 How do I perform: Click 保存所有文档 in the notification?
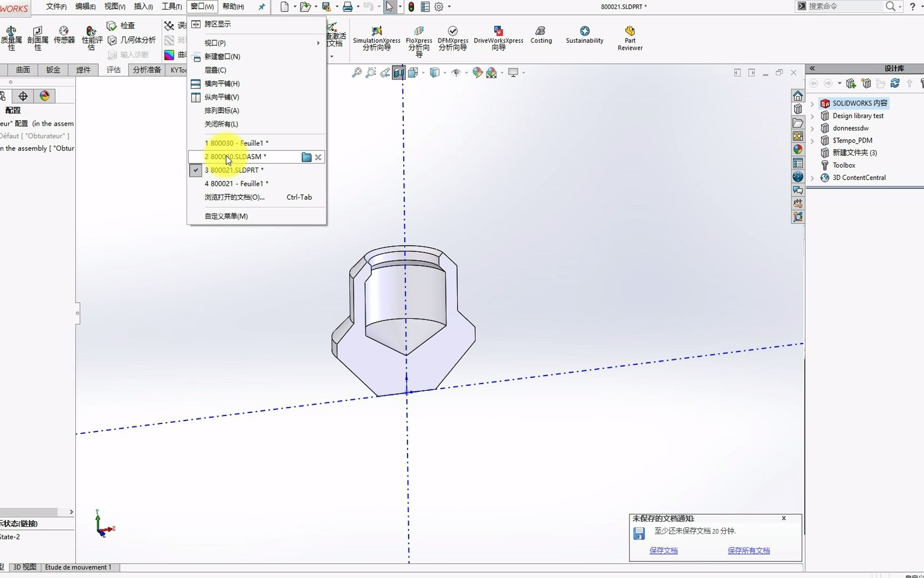click(x=749, y=550)
